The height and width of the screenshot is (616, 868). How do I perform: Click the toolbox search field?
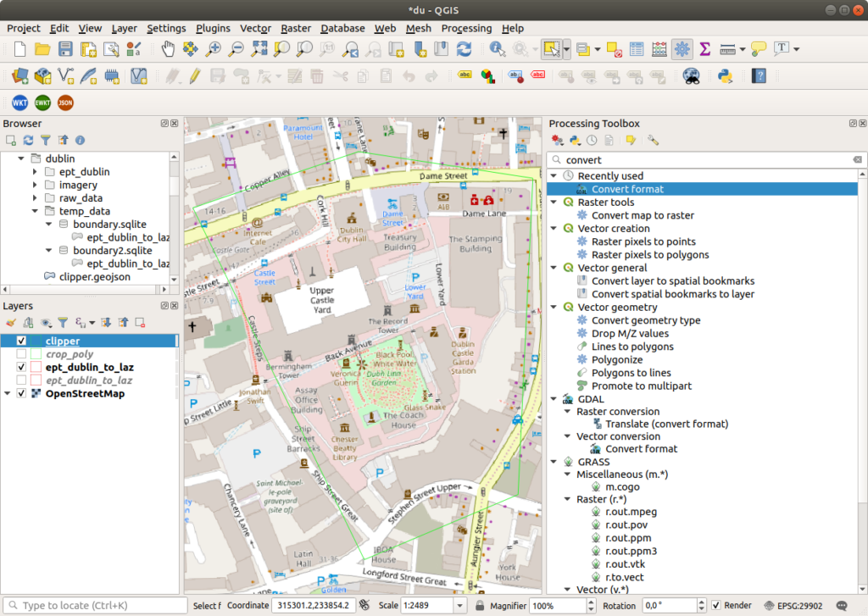tap(705, 160)
